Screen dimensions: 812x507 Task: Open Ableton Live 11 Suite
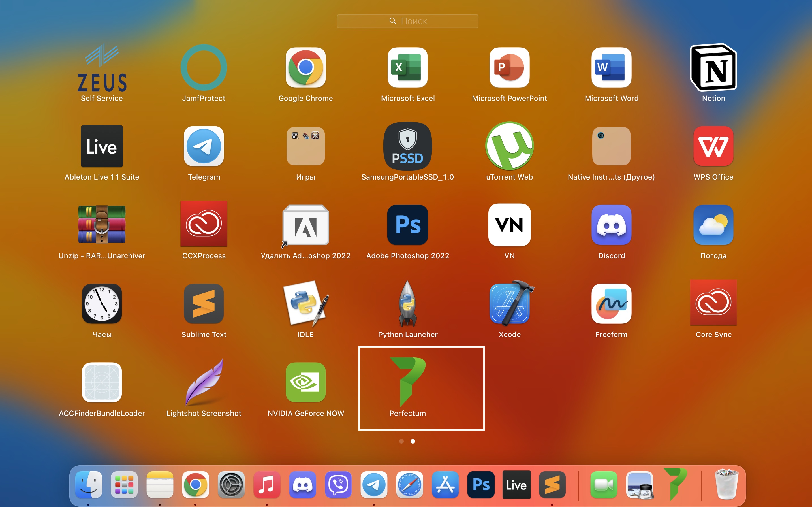[x=102, y=146]
